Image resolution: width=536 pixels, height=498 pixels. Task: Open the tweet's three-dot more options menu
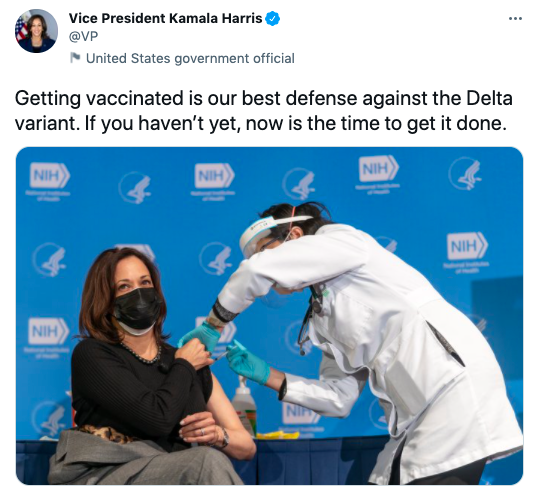point(515,18)
